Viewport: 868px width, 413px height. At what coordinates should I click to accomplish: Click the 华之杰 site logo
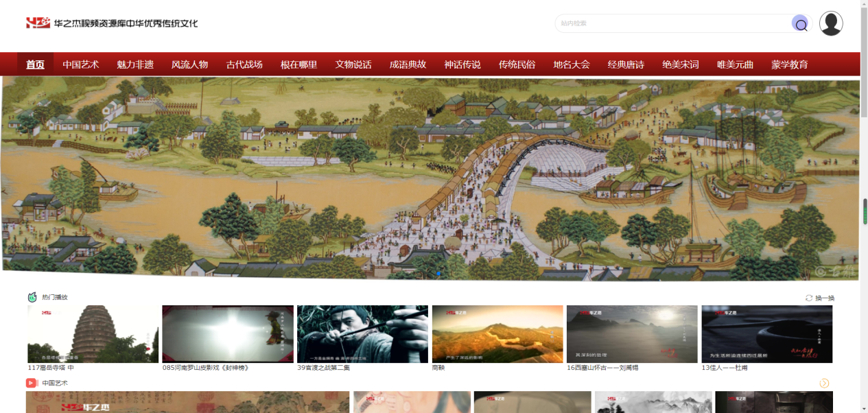112,23
